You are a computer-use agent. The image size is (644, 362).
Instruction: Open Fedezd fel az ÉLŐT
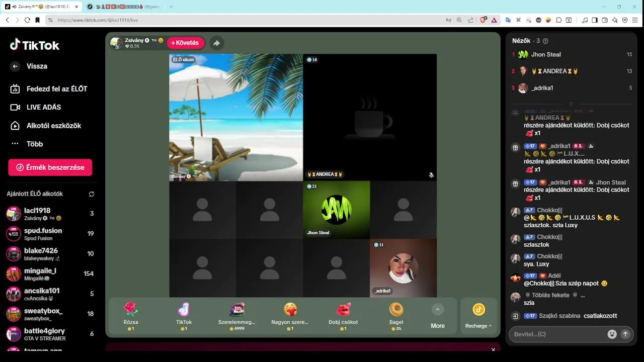49,89
